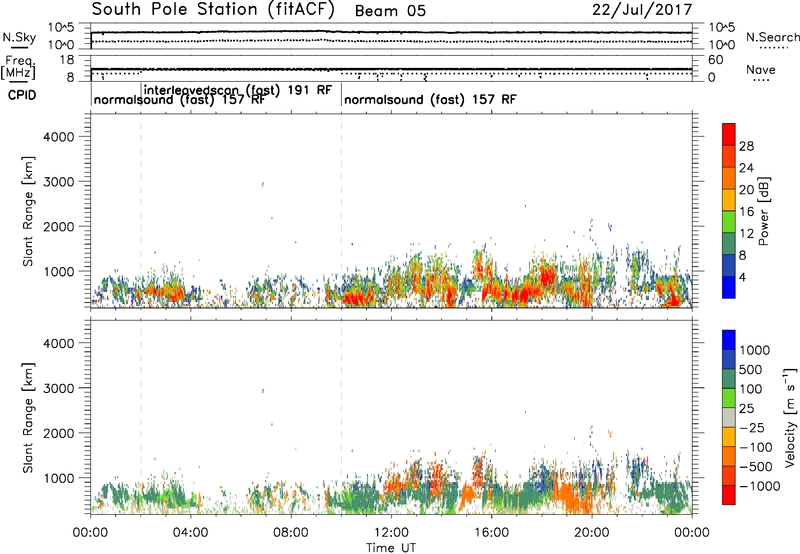Click velocity colorbar tick label '-500'

(x=756, y=467)
